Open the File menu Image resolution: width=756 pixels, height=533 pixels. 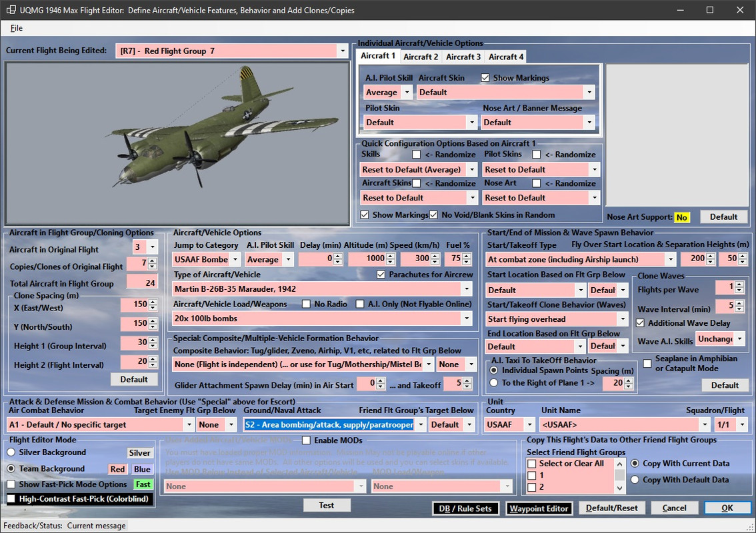tap(17, 28)
